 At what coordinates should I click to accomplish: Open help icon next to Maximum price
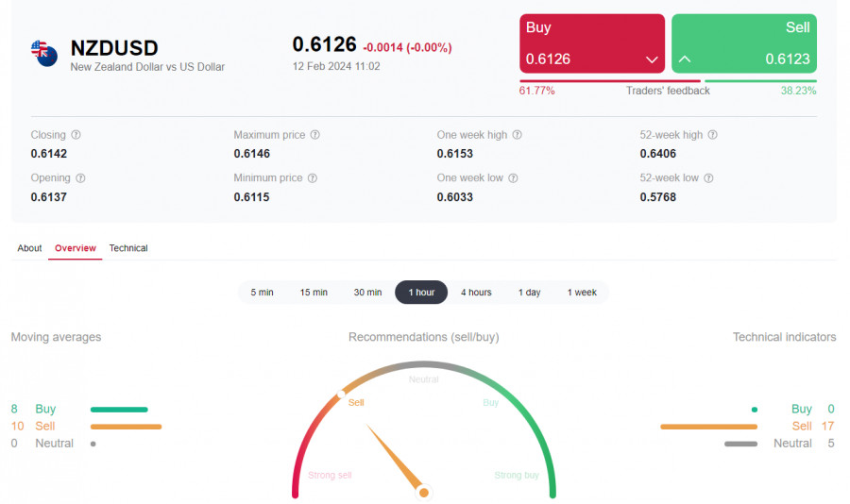click(314, 134)
